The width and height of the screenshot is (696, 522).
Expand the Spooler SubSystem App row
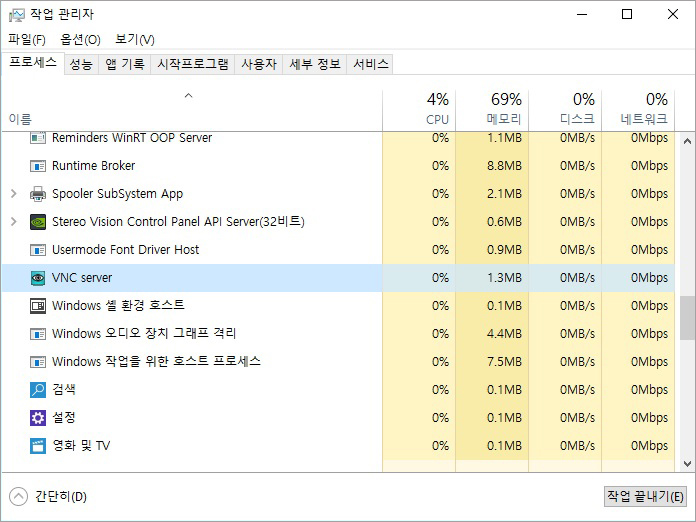[x=14, y=194]
